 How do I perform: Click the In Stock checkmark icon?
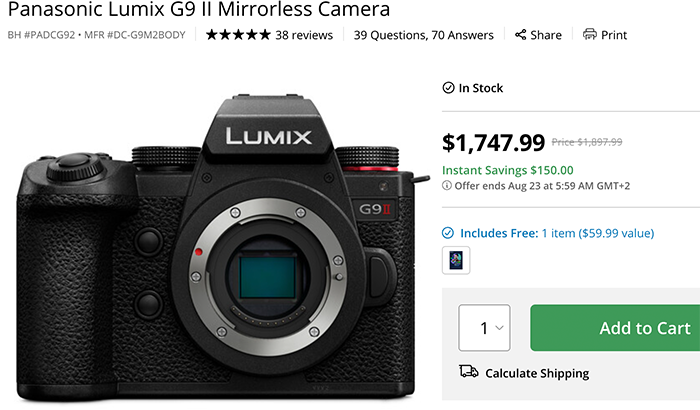448,88
